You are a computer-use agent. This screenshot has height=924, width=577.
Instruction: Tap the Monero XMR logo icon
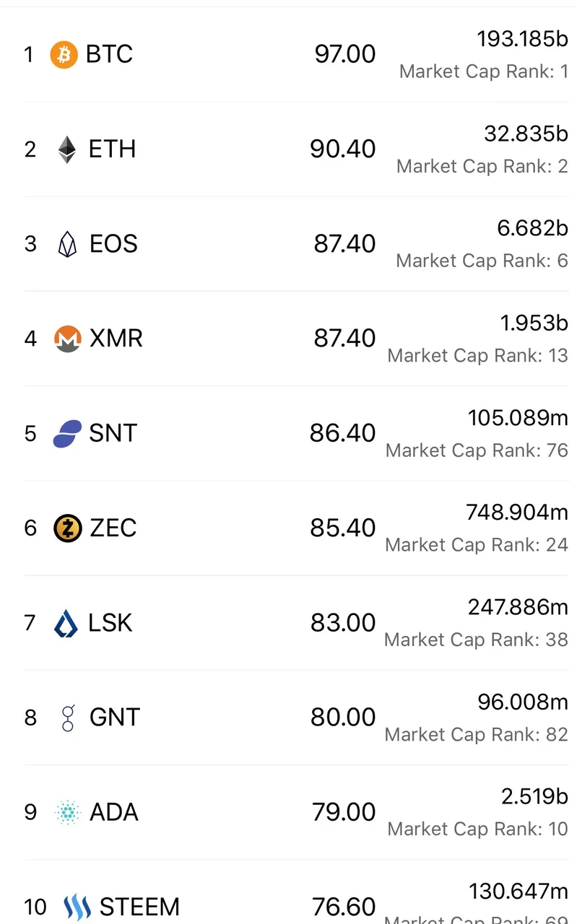67,339
